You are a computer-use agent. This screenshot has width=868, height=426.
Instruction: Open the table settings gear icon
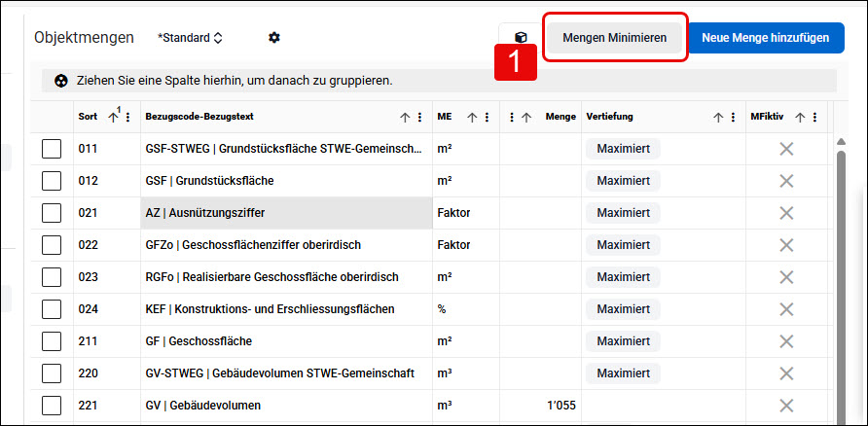tap(274, 38)
